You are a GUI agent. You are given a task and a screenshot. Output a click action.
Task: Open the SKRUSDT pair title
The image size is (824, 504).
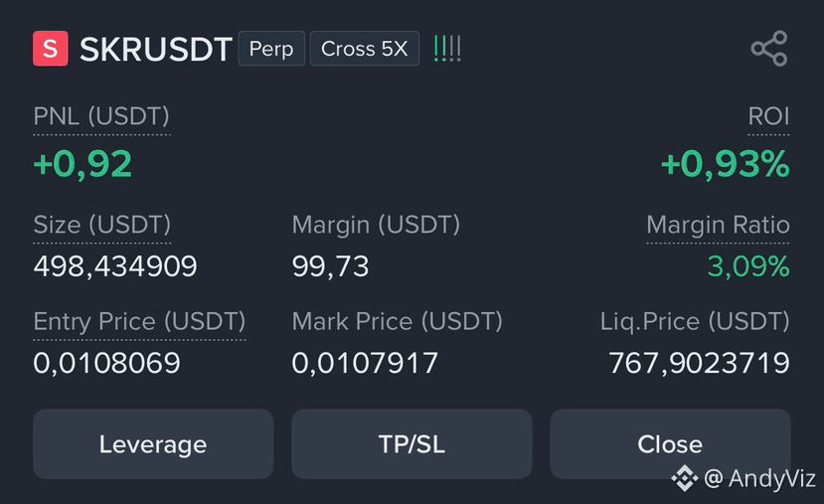pos(155,50)
